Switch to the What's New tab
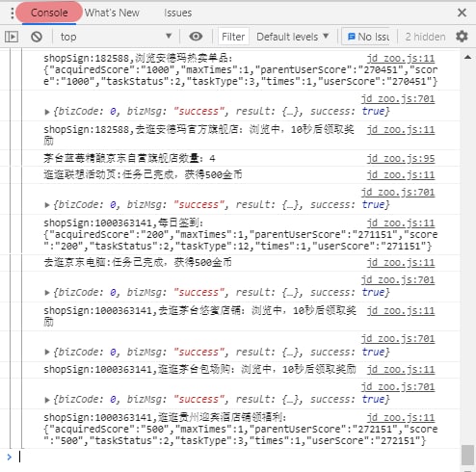Image resolution: width=476 pixels, height=472 pixels. (112, 13)
